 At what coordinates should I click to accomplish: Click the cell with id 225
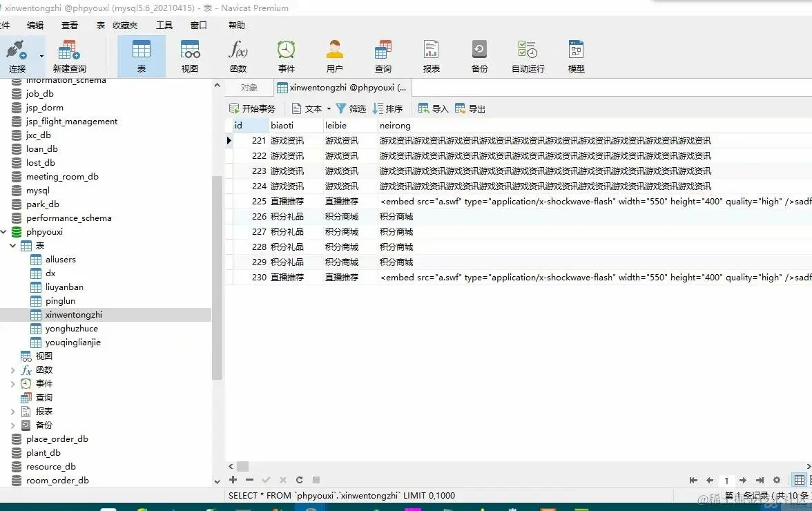point(250,202)
